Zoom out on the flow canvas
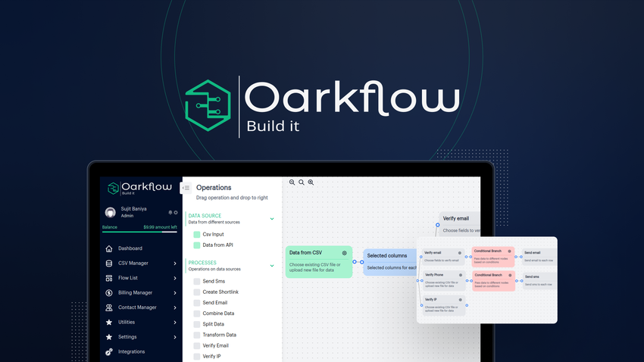 tap(292, 183)
